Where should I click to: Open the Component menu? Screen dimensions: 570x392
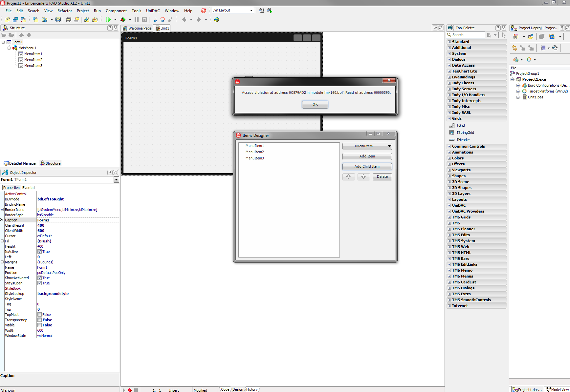116,11
